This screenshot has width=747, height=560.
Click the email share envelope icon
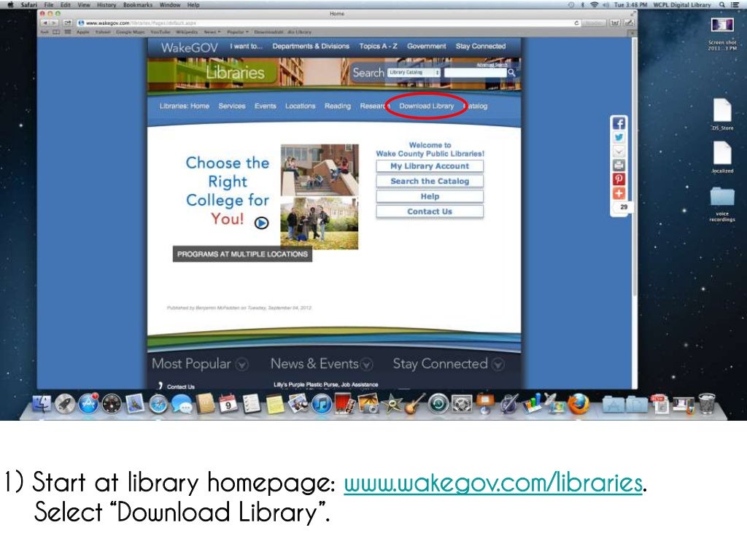[x=619, y=152]
